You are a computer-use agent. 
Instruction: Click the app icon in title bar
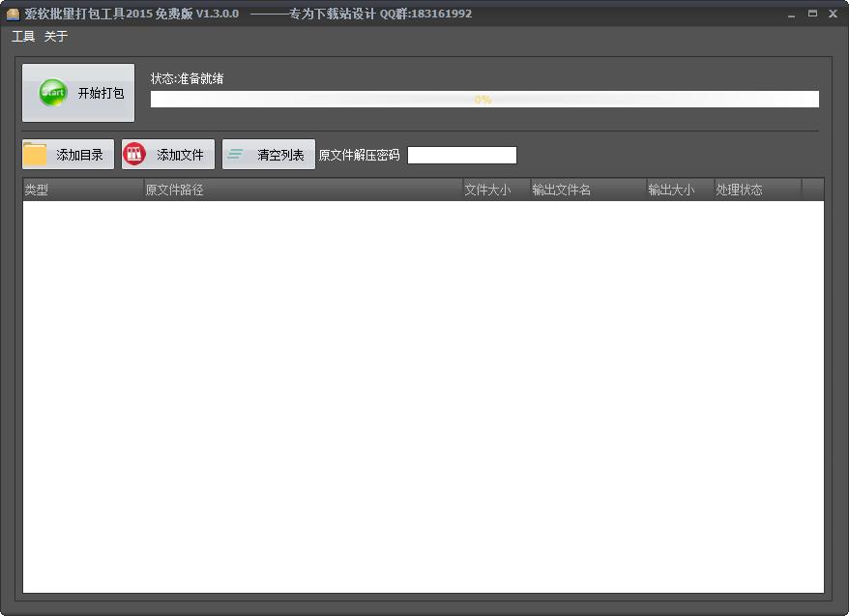13,14
